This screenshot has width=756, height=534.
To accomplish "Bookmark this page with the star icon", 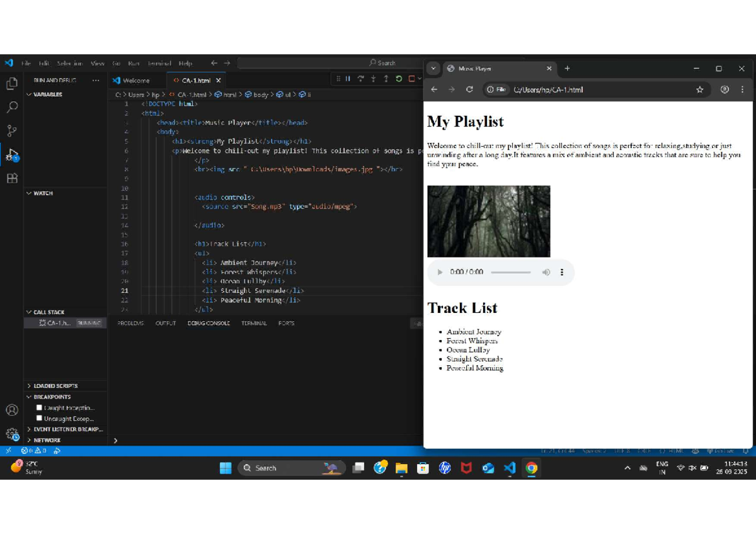I will pyautogui.click(x=699, y=89).
